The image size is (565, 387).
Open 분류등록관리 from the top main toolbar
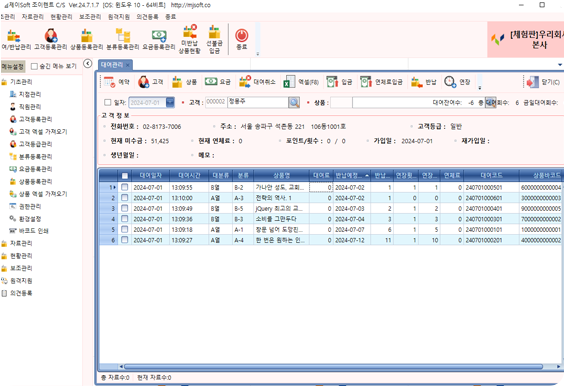(x=123, y=39)
